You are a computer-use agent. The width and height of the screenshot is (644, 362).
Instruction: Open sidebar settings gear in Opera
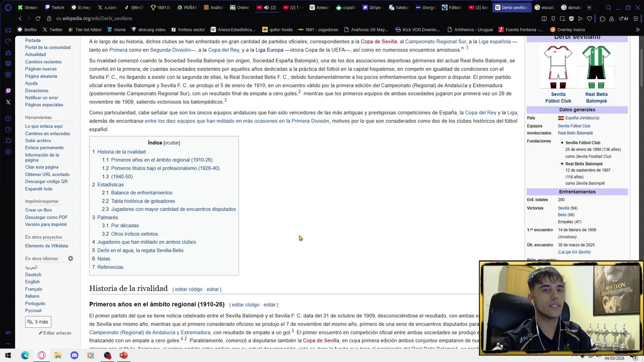(8, 152)
